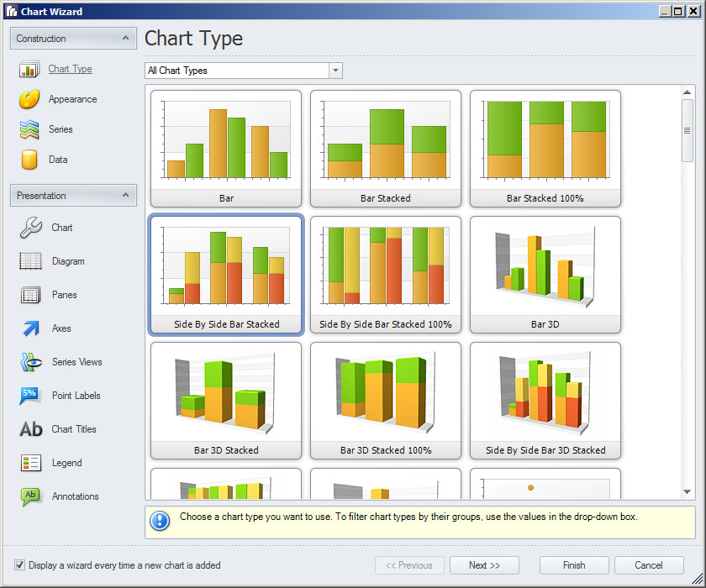
Task: Click the Chart Type bar-chart icon
Action: coord(29,69)
